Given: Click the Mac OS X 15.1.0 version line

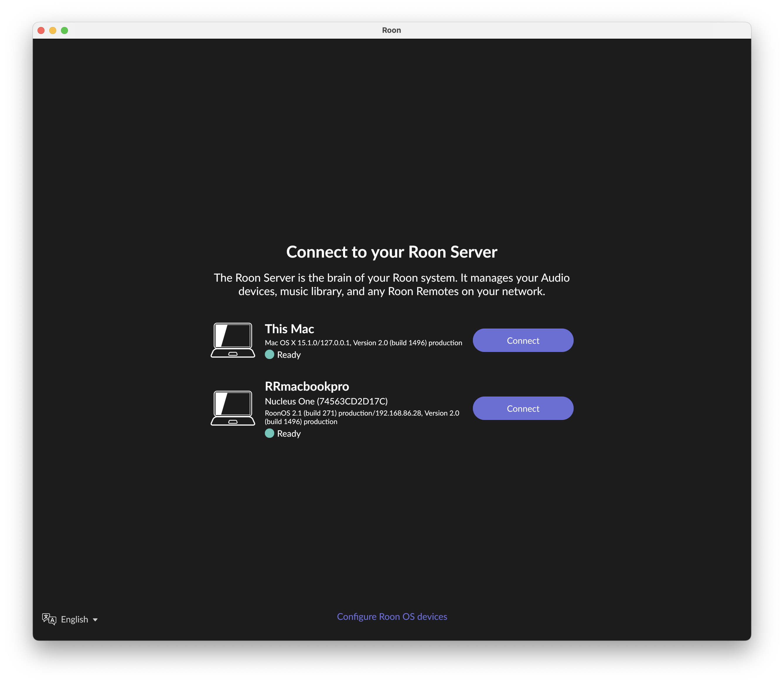Looking at the screenshot, I should pyautogui.click(x=363, y=343).
